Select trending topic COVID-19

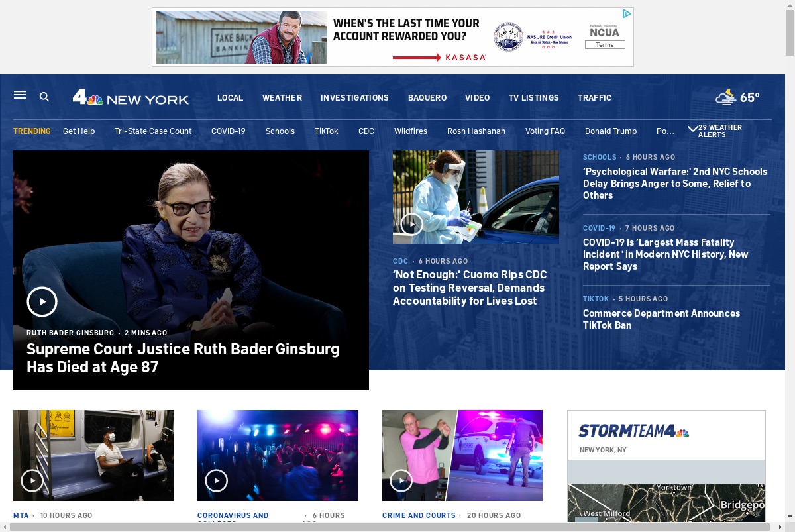pos(229,131)
